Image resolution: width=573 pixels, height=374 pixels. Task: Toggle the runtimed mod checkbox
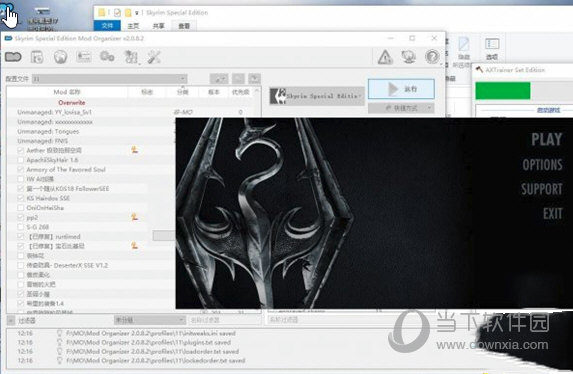pos(20,237)
